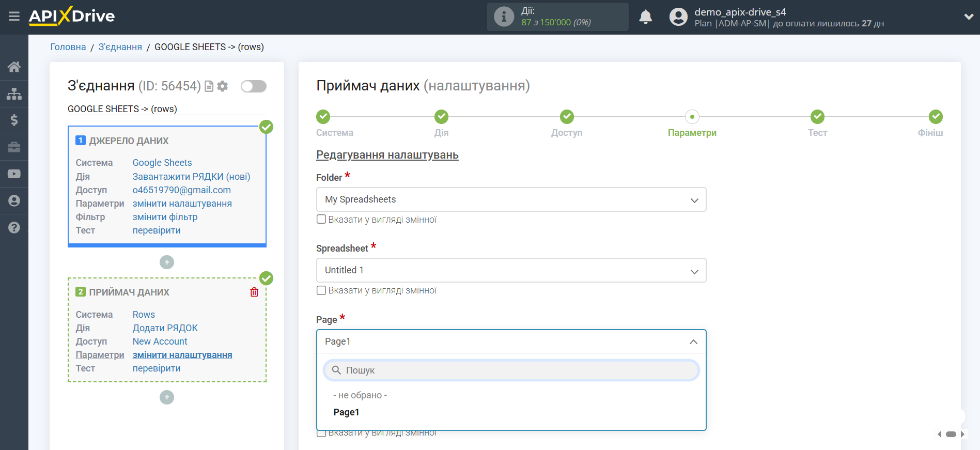Open the actions info icon
Image resolution: width=980 pixels, height=450 pixels.
pos(504,17)
